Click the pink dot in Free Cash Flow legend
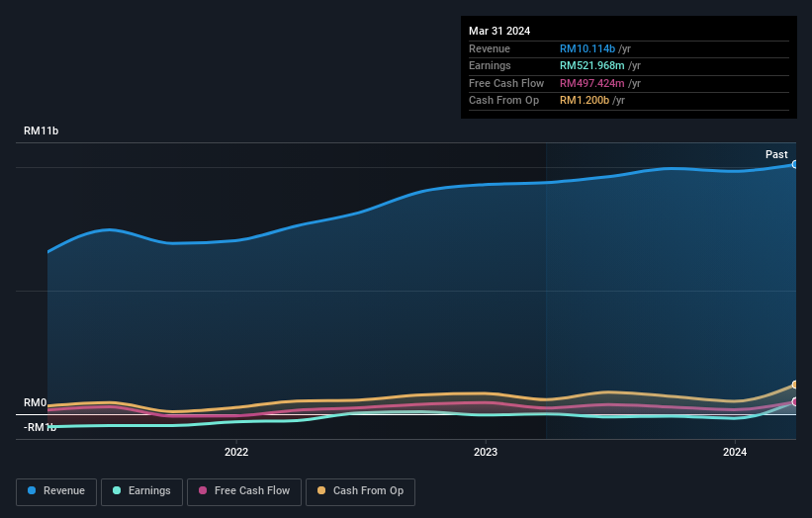The height and width of the screenshot is (518, 812). pos(203,490)
